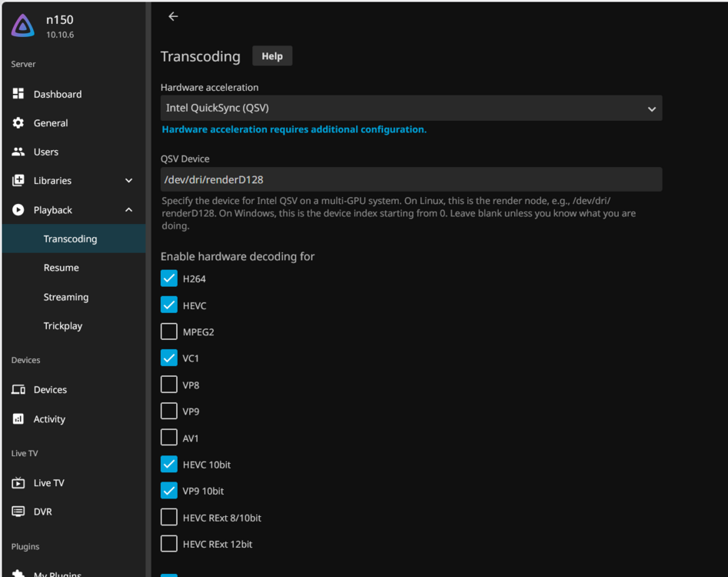
Task: Open Activity via its chart icon
Action: pos(18,419)
